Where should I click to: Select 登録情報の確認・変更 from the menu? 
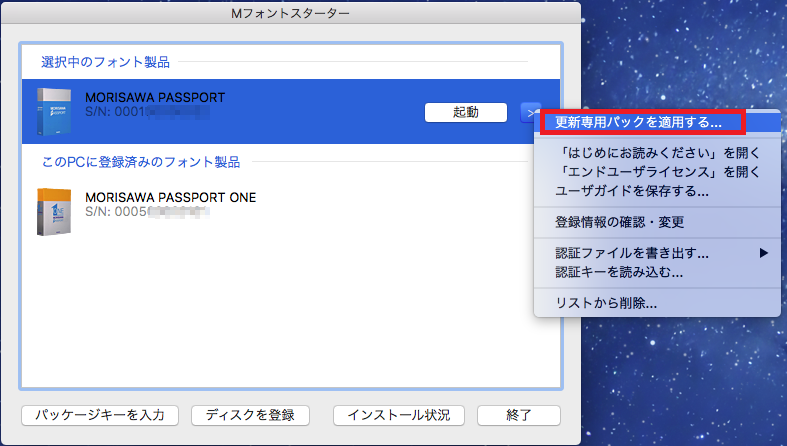pos(619,221)
